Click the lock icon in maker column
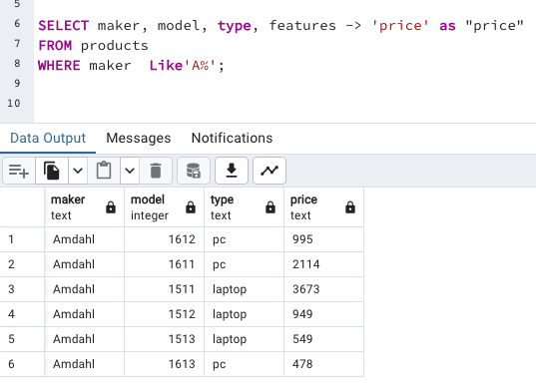 pyautogui.click(x=111, y=207)
